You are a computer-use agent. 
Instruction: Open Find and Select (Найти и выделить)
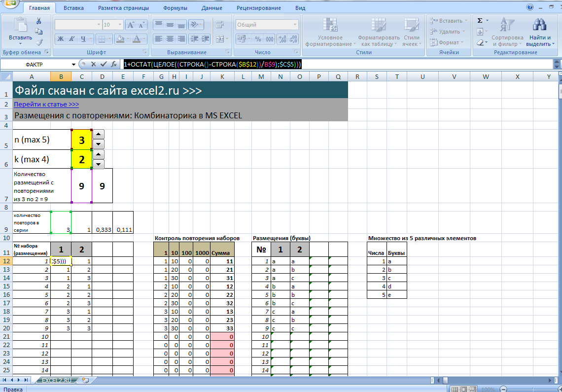coord(540,32)
